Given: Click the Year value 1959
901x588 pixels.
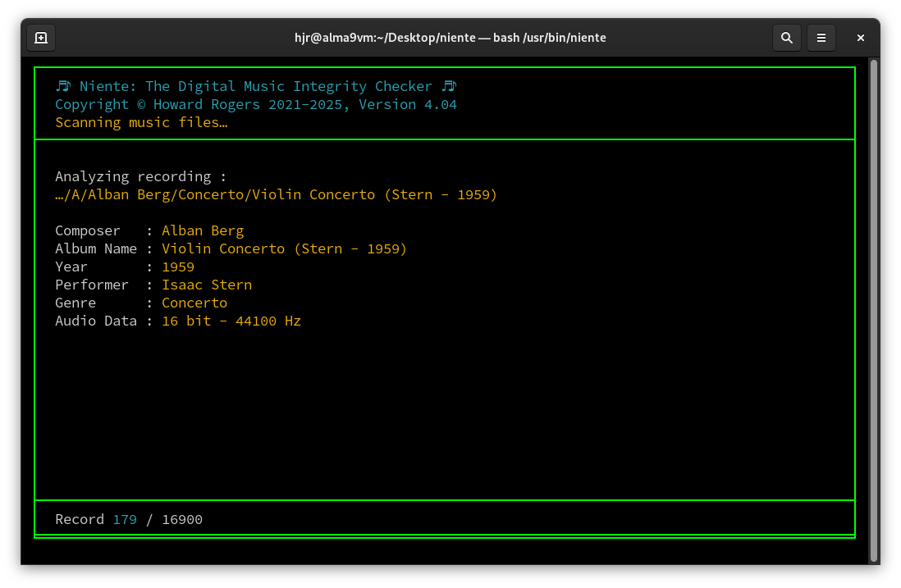Looking at the screenshot, I should (x=178, y=267).
